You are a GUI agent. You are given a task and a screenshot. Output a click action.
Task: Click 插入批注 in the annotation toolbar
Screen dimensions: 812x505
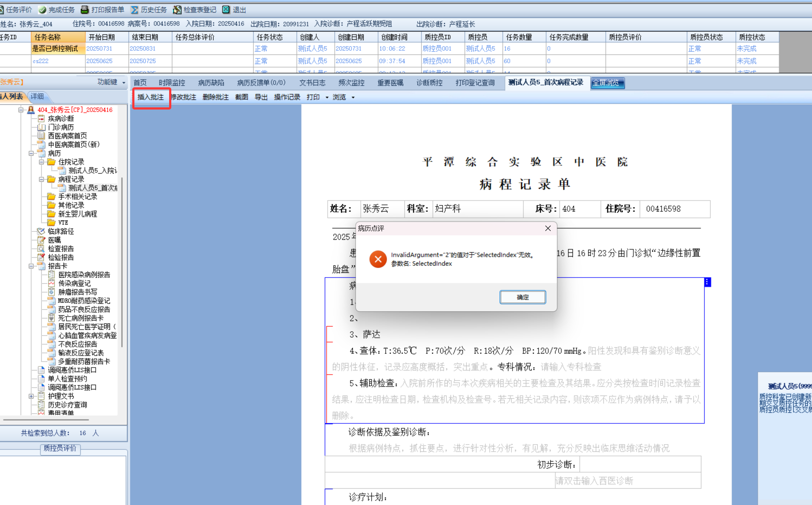[151, 97]
